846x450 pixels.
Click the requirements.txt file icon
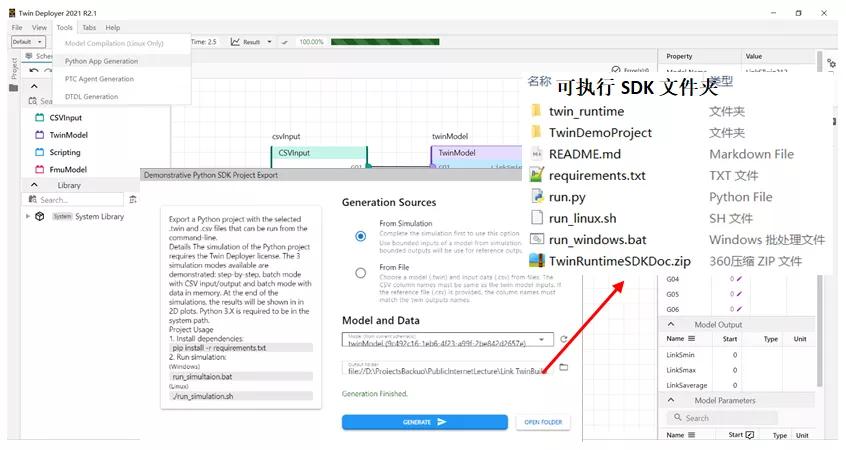click(536, 175)
